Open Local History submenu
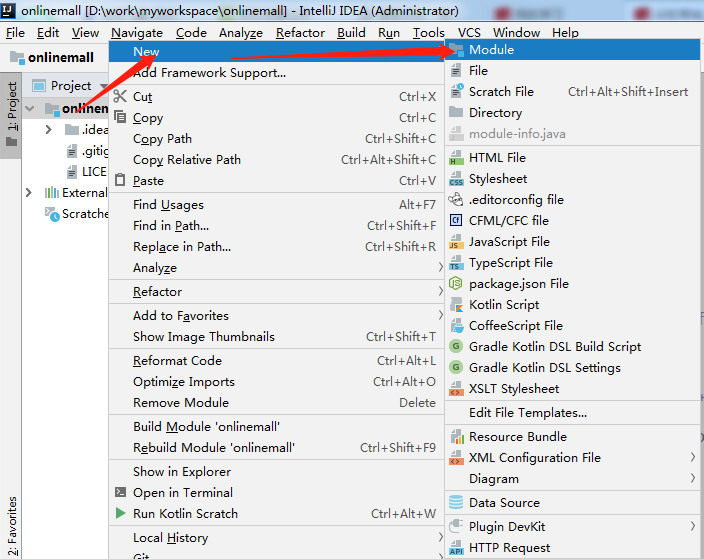This screenshot has width=704, height=559. coord(277,537)
